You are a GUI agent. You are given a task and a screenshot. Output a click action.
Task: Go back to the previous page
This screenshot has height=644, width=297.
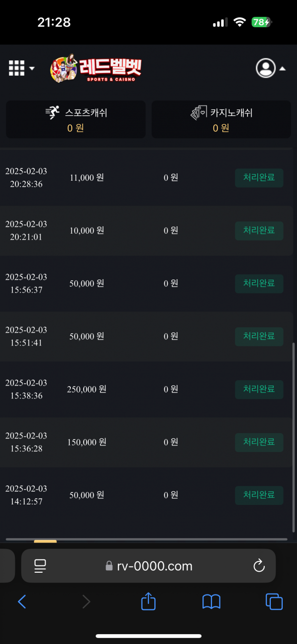click(22, 601)
